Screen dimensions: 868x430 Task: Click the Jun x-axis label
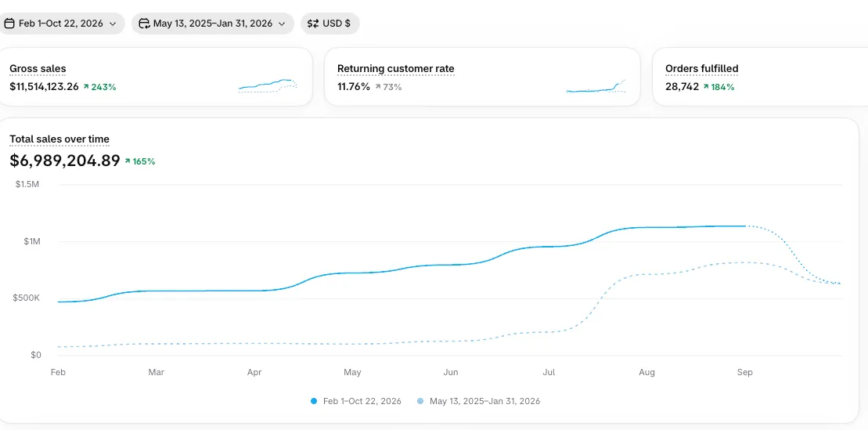pyautogui.click(x=451, y=372)
